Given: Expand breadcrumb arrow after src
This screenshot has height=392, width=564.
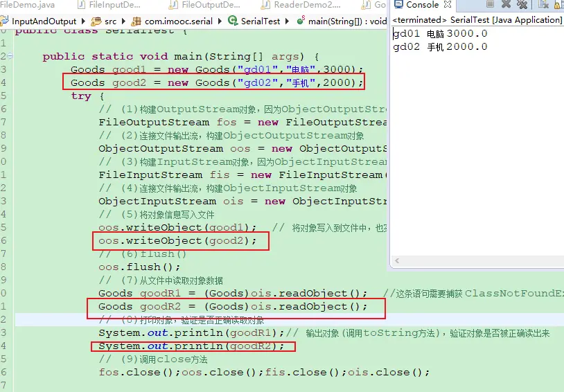Looking at the screenshot, I should [124, 21].
